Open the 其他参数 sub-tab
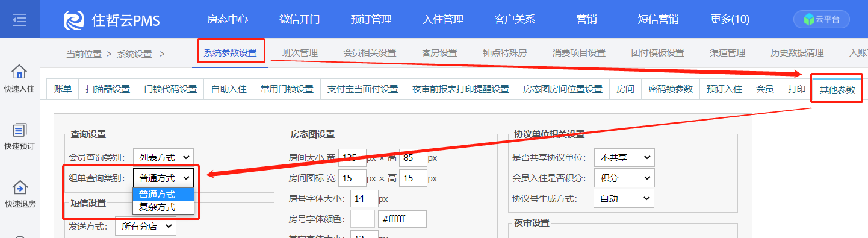 837,90
